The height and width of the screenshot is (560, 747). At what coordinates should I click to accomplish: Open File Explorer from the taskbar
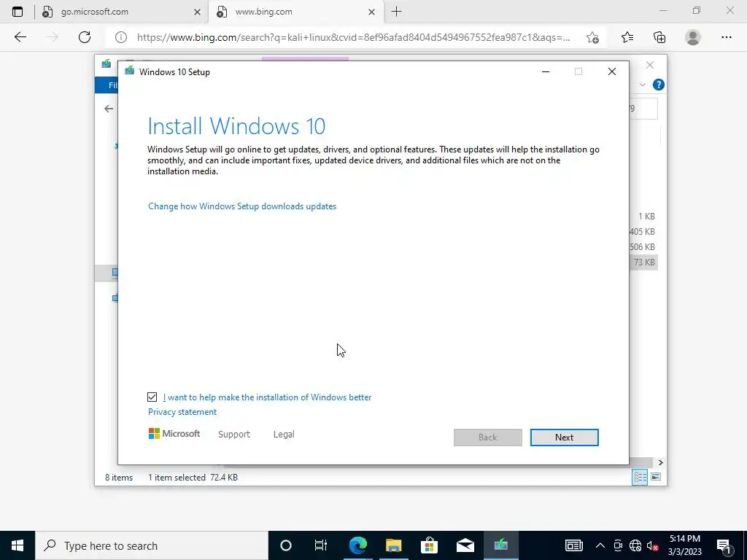tap(393, 545)
